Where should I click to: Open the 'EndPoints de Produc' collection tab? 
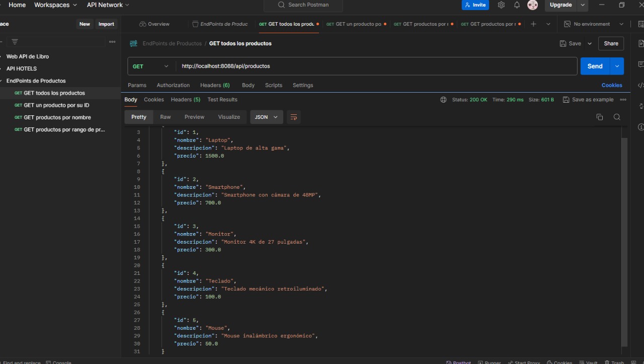pos(220,24)
